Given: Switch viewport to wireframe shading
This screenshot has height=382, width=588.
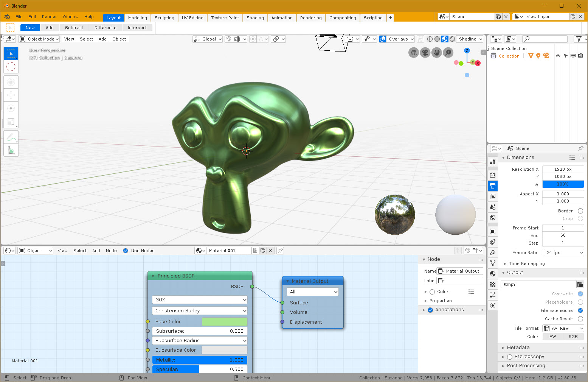Looking at the screenshot, I should (x=430, y=39).
